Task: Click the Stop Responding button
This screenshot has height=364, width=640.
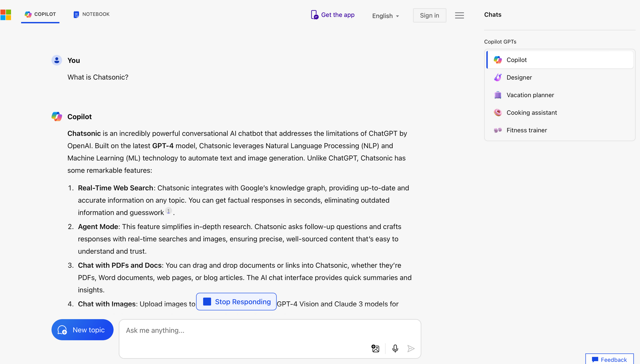Action: (x=236, y=301)
